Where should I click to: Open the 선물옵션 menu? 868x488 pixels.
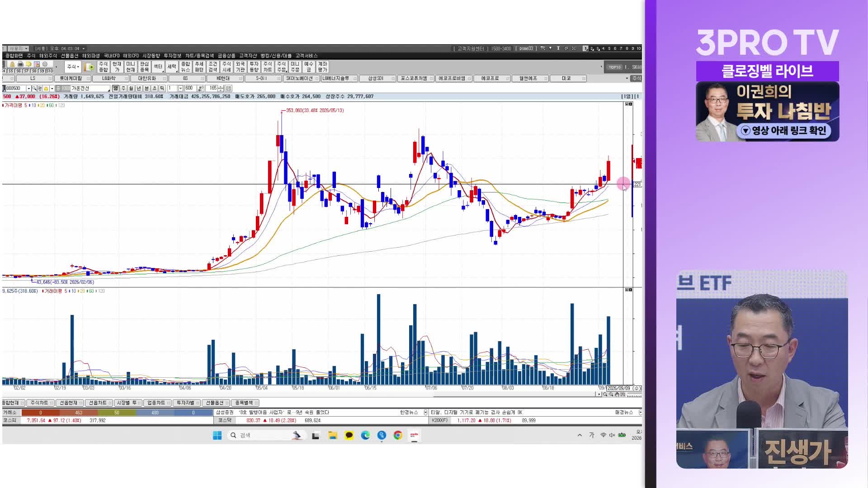70,56
